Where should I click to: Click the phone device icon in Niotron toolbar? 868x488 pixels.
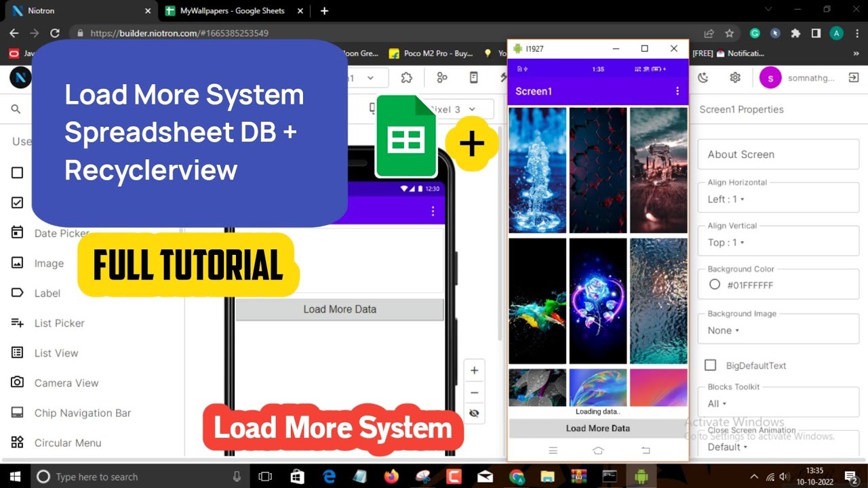click(x=474, y=78)
